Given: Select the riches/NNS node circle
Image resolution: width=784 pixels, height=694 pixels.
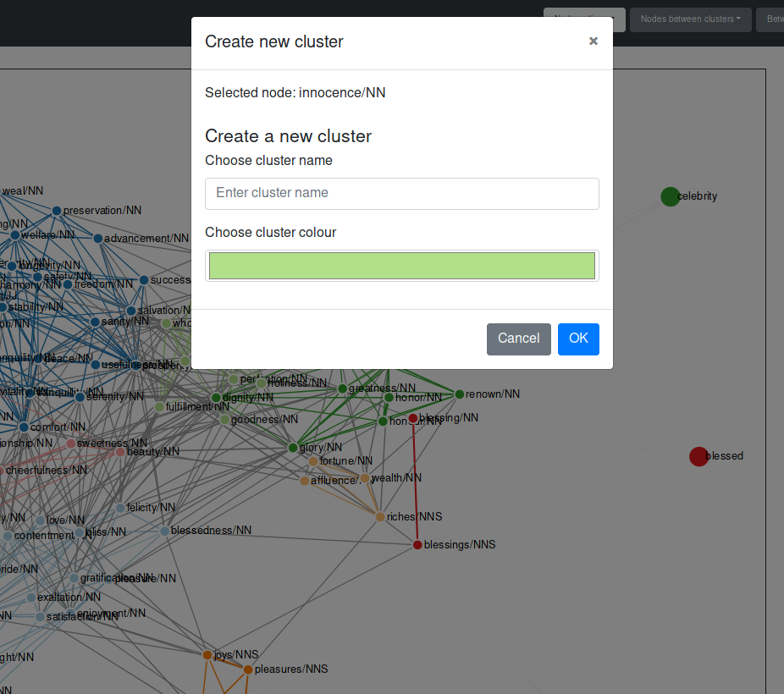Looking at the screenshot, I should coord(379,516).
